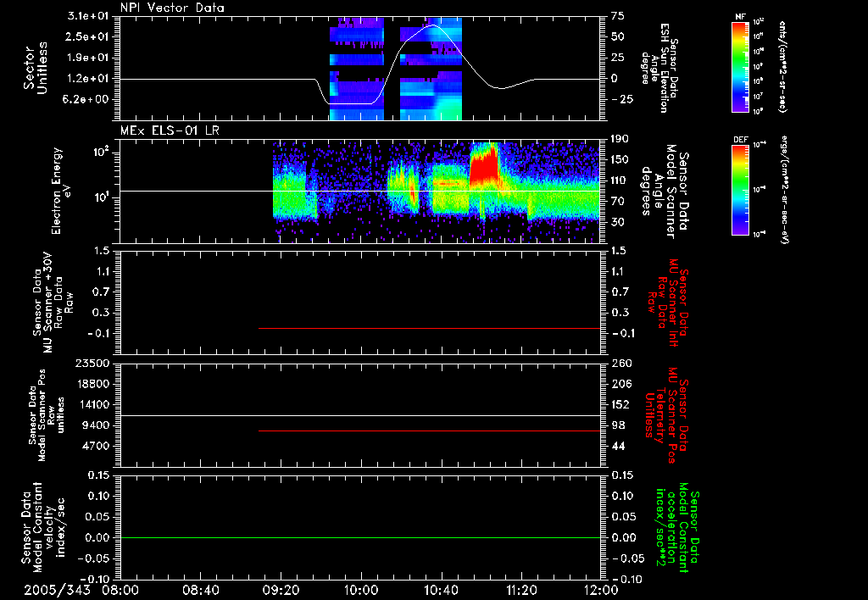This screenshot has width=868, height=600.
Task: Click the "09:20" time tick label
Action: point(281,591)
